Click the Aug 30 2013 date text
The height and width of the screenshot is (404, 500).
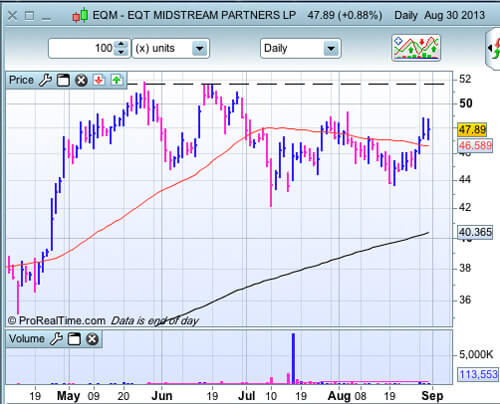coord(454,15)
